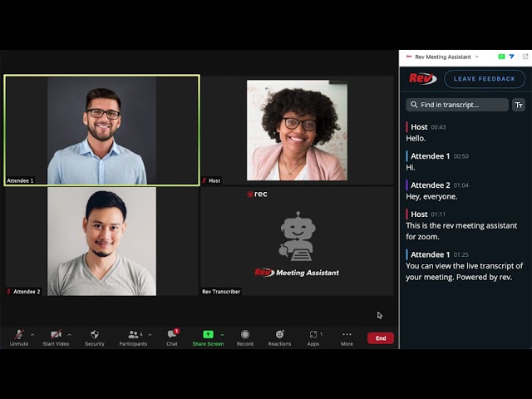This screenshot has height=399, width=532.
Task: Click the red chat notification badge
Action: point(176,331)
